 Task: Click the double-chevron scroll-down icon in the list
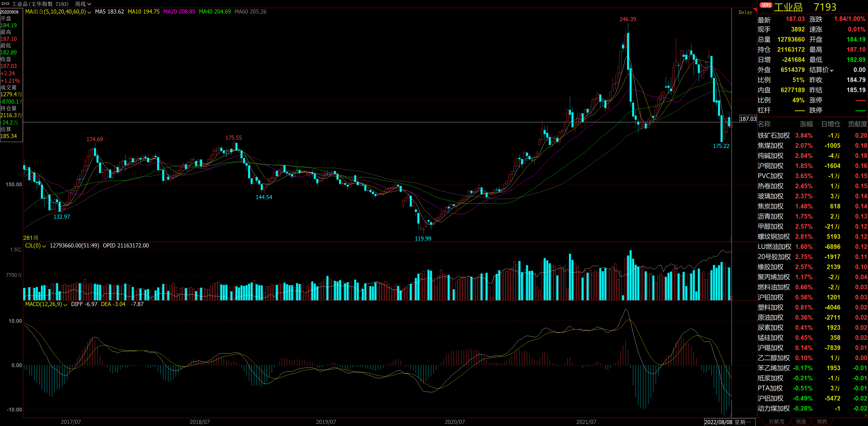pos(866,416)
